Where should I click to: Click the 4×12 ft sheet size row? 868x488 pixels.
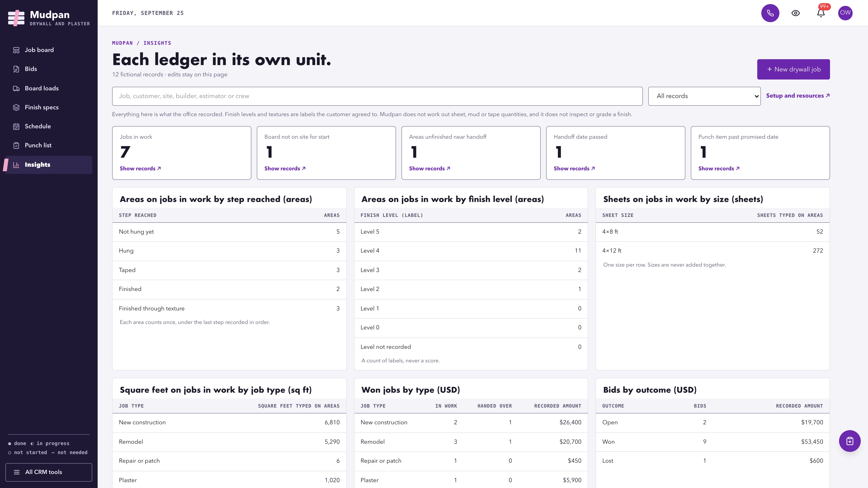pos(712,251)
